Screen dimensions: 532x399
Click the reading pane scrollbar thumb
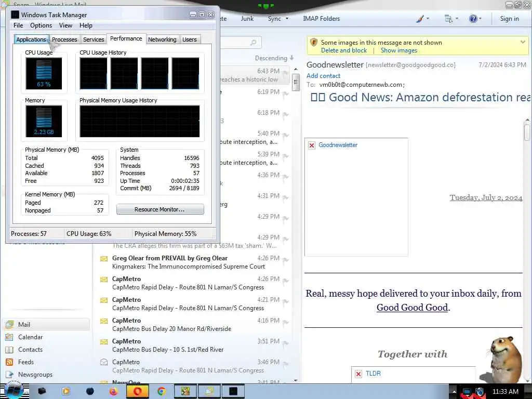tap(527, 132)
